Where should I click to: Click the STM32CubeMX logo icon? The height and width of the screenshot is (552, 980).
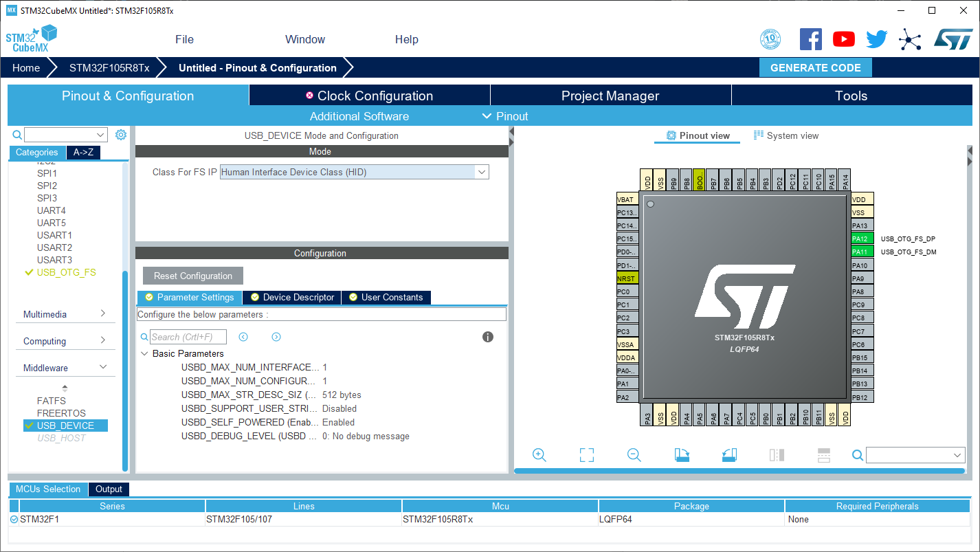(x=31, y=38)
